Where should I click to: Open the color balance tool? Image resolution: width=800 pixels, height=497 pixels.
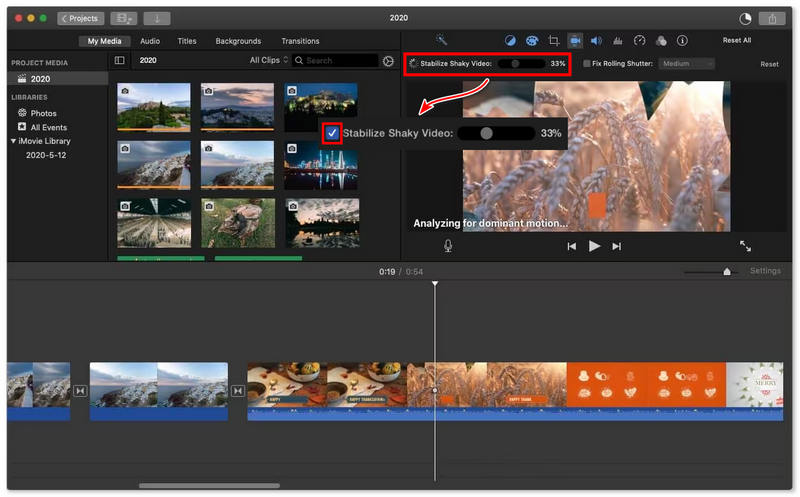(x=510, y=41)
